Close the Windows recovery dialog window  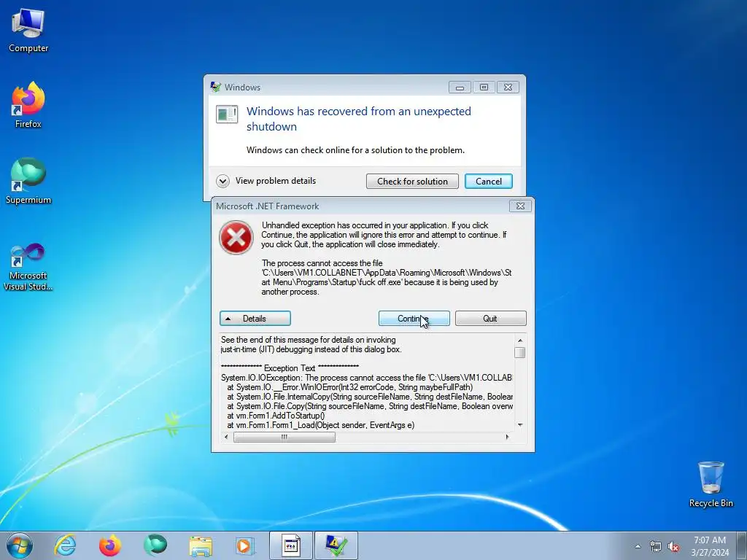(508, 87)
